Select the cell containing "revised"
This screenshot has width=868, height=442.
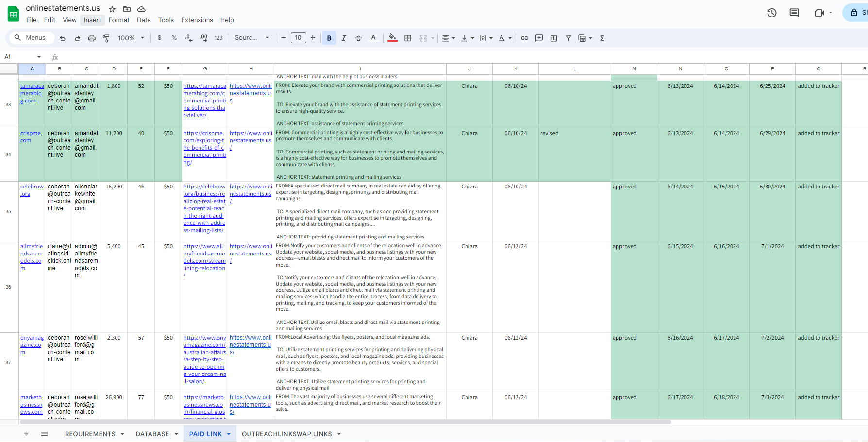(575, 155)
